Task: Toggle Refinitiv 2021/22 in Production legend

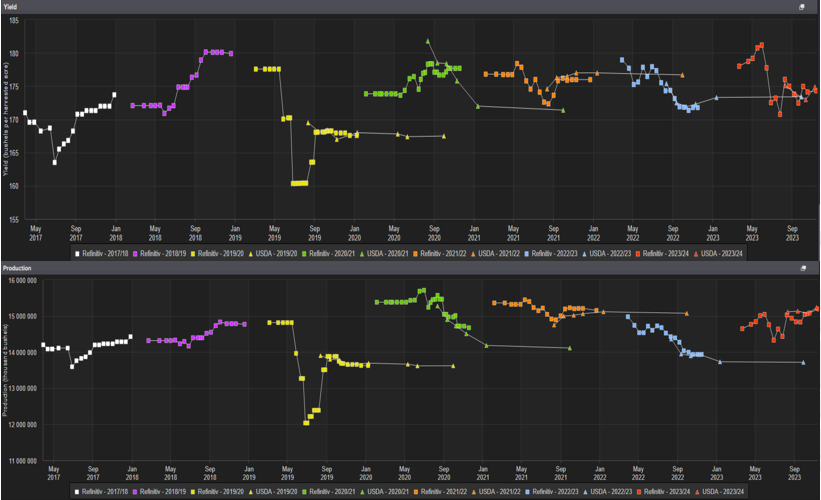Action: (x=440, y=492)
